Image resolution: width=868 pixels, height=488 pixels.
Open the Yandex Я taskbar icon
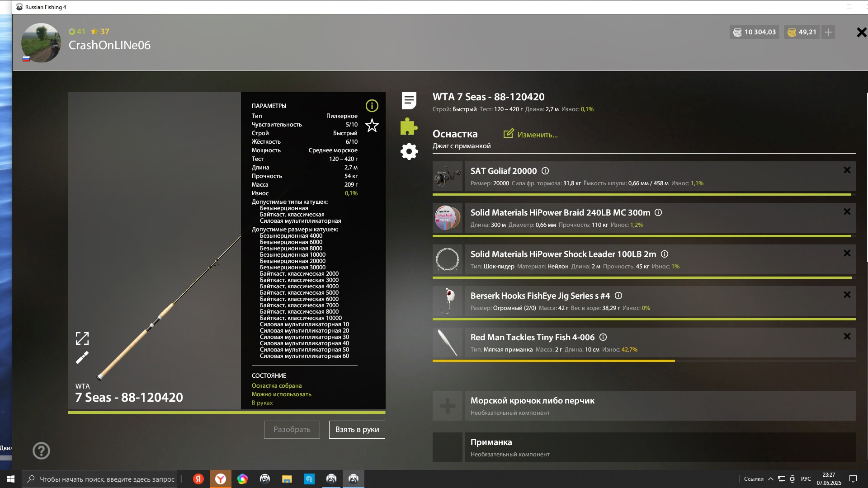click(x=198, y=479)
